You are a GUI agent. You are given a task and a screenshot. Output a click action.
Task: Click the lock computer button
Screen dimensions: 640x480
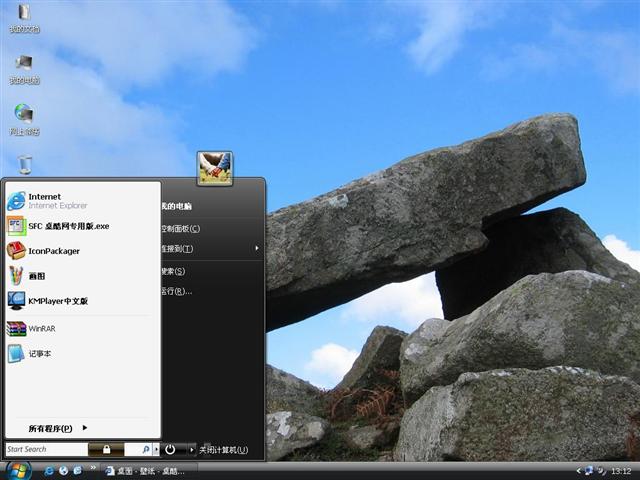[x=106, y=449]
